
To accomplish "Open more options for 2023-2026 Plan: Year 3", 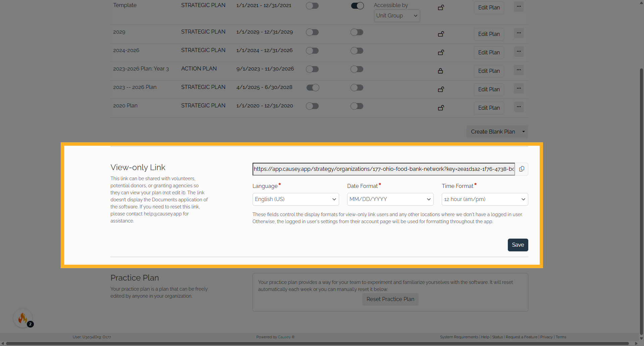I will click(519, 70).
